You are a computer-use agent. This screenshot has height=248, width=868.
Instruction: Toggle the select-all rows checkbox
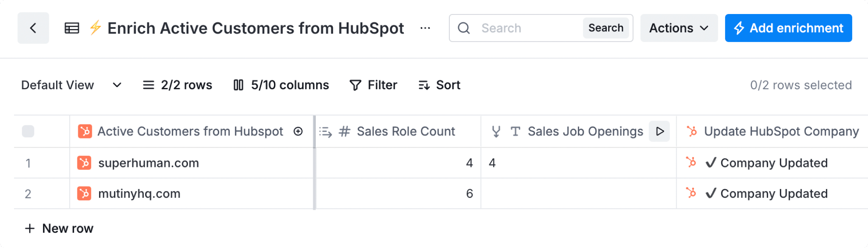click(x=28, y=132)
